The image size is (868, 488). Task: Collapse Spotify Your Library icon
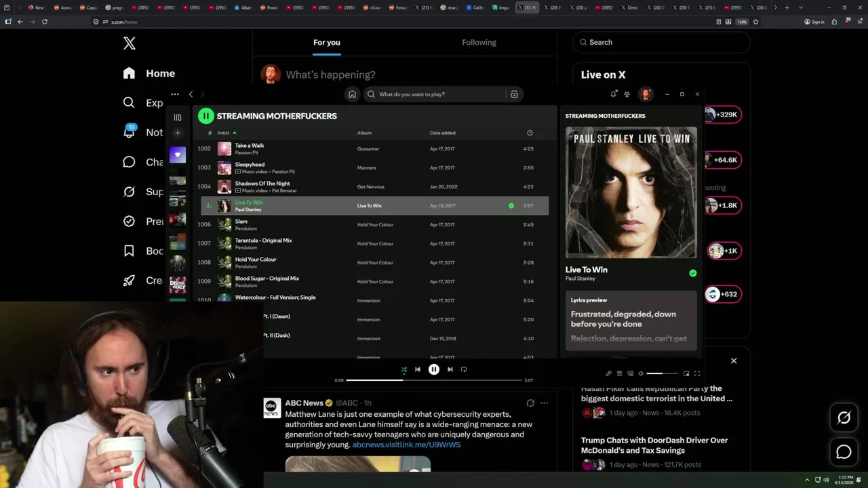tap(178, 117)
